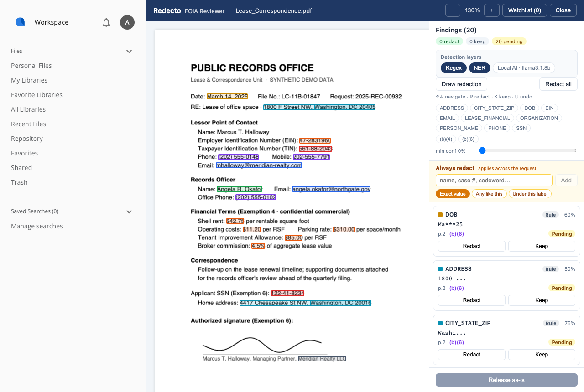This screenshot has height=392, width=584.
Task: Select highlighted mobile 202-555-7791
Action: [x=311, y=157]
